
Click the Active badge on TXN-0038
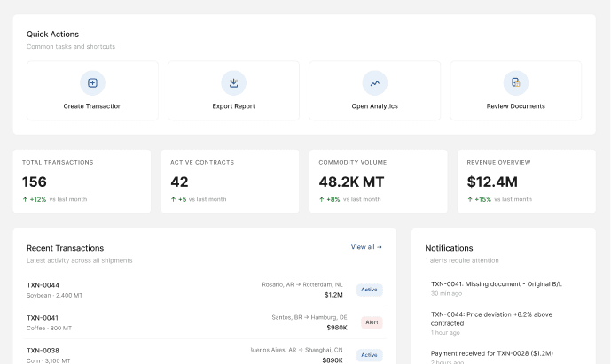(370, 355)
